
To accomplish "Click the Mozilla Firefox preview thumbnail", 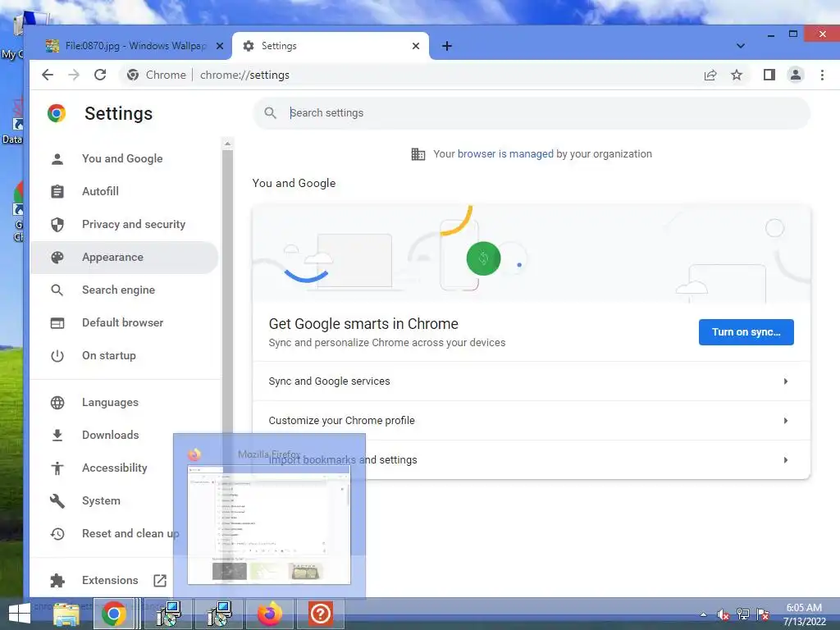I will (x=269, y=525).
